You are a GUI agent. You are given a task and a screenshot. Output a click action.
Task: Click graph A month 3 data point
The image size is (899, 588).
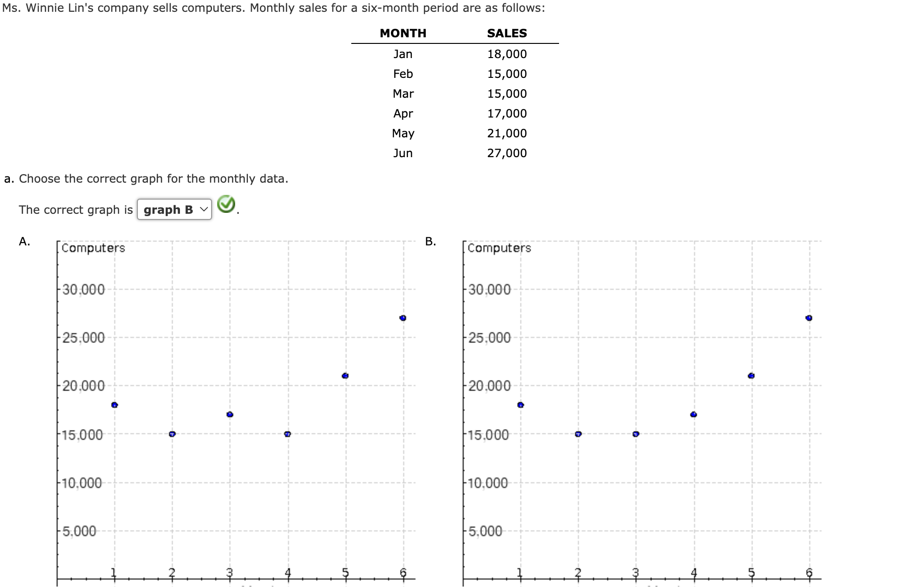pos(229,414)
